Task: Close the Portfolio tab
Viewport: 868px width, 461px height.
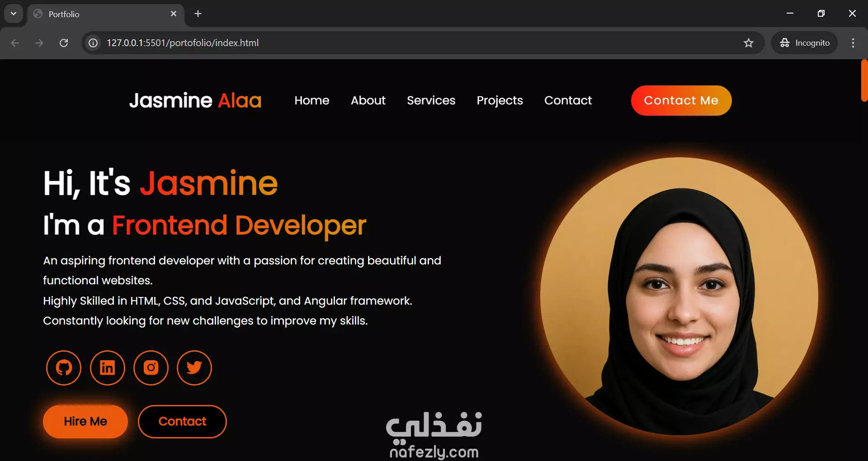Action: point(174,14)
